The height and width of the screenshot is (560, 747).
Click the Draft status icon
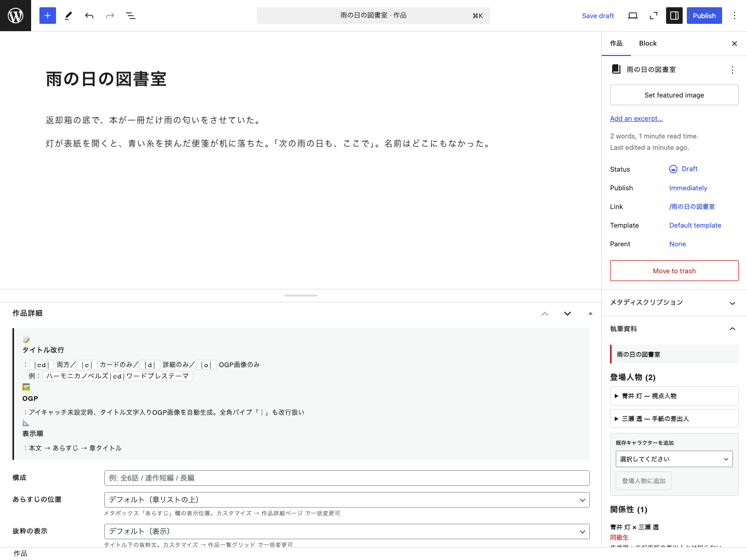tap(673, 169)
